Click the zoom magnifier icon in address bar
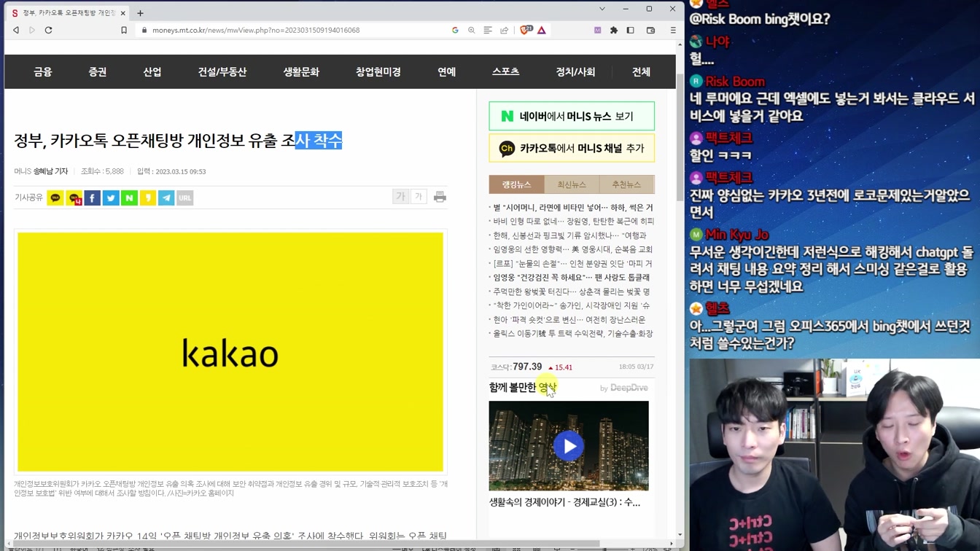The width and height of the screenshot is (980, 551). 472,30
